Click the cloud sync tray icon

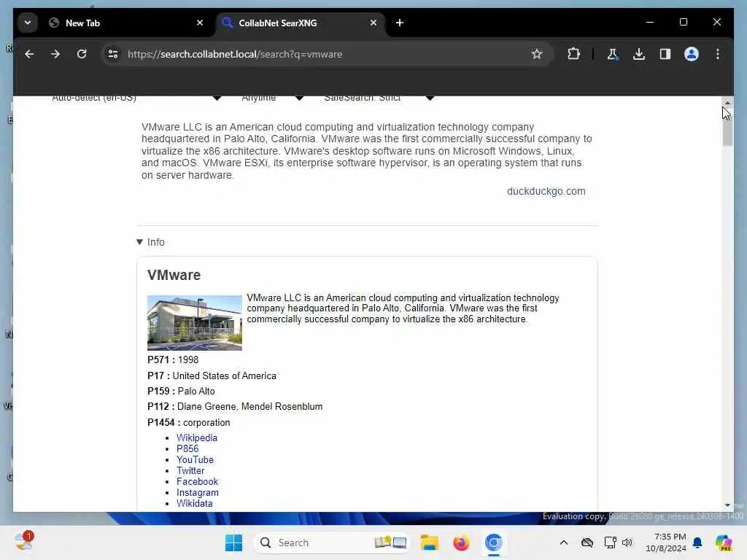(587, 542)
